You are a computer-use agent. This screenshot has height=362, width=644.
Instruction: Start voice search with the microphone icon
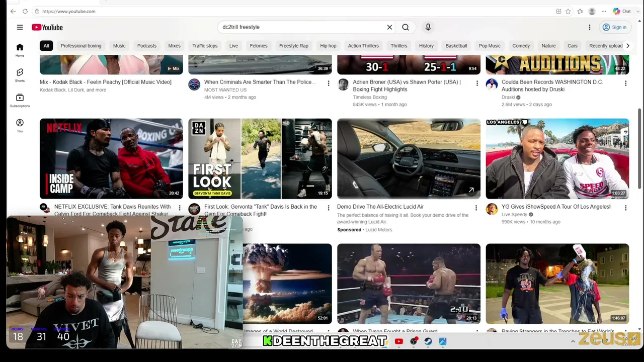click(x=428, y=27)
